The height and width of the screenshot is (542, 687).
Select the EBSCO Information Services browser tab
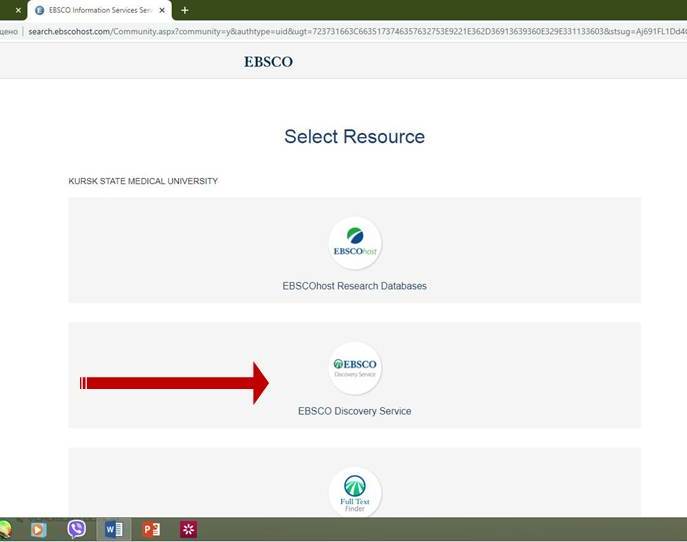(x=100, y=10)
